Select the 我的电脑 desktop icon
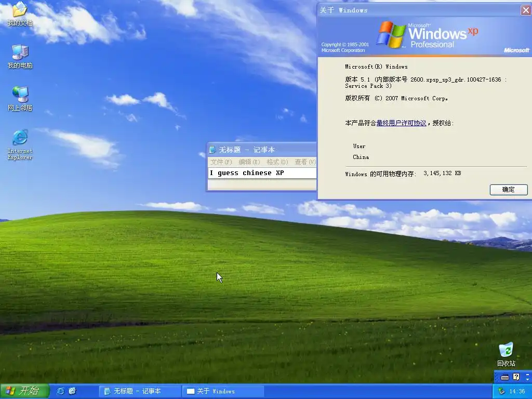532x399 pixels. pos(20,57)
